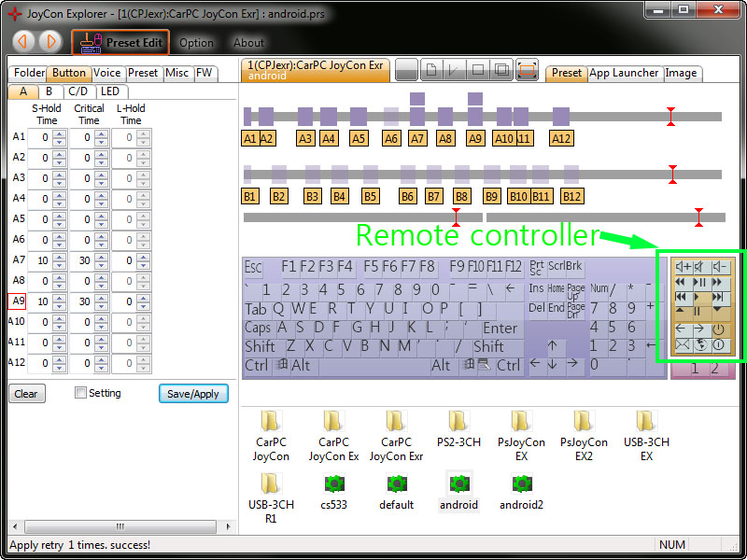The image size is (747, 560).
Task: Select the android2 preset file
Action: pos(521,492)
